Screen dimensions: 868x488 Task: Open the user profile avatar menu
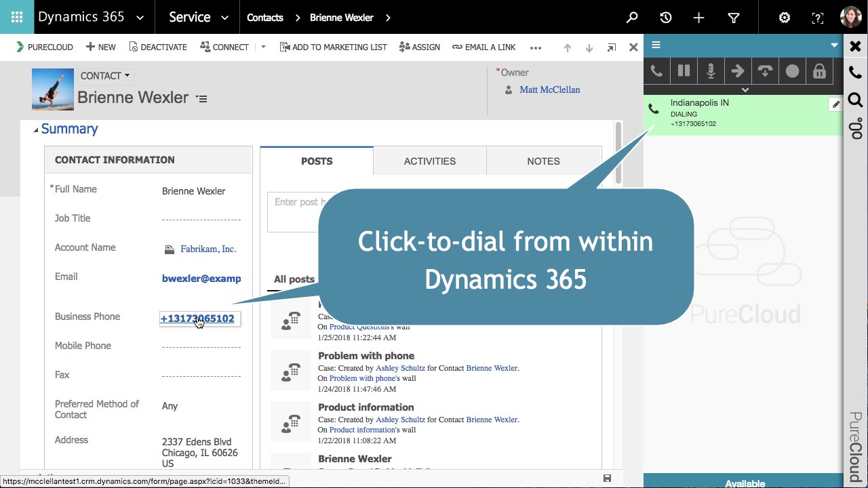851,17
